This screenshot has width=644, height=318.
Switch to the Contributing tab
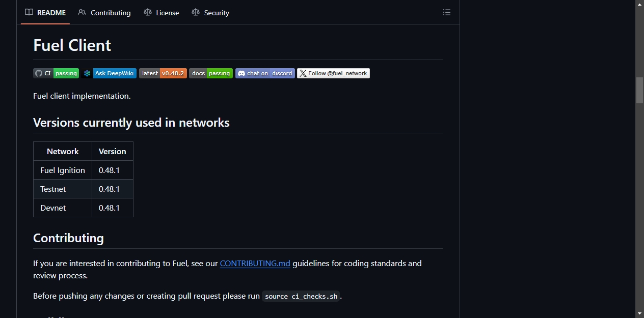104,12
